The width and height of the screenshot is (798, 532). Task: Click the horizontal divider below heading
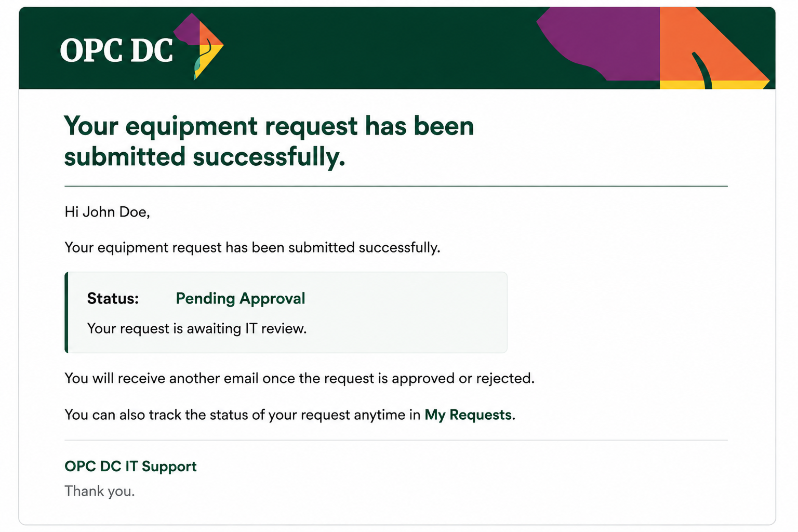point(396,186)
